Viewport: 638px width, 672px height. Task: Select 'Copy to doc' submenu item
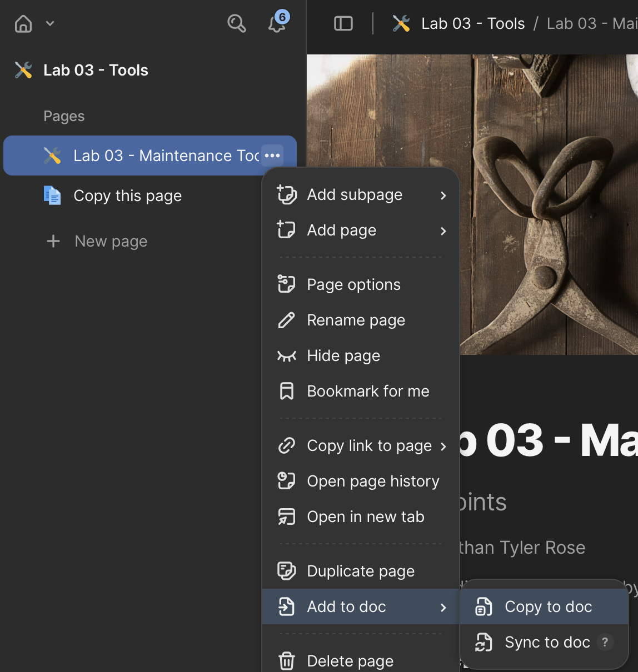(x=545, y=606)
